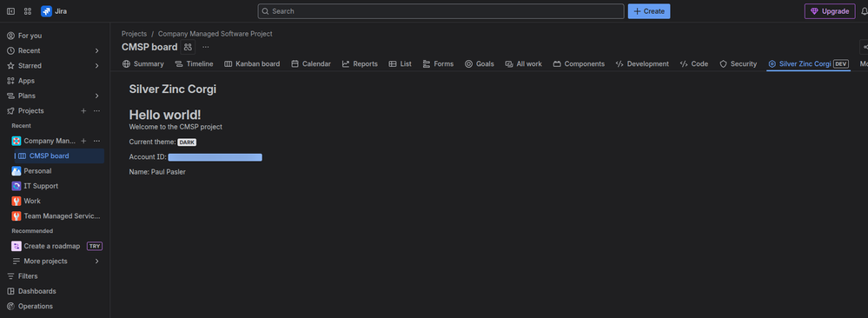Click the Dashboards icon in the sidebar
The width and height of the screenshot is (868, 318).
10,291
